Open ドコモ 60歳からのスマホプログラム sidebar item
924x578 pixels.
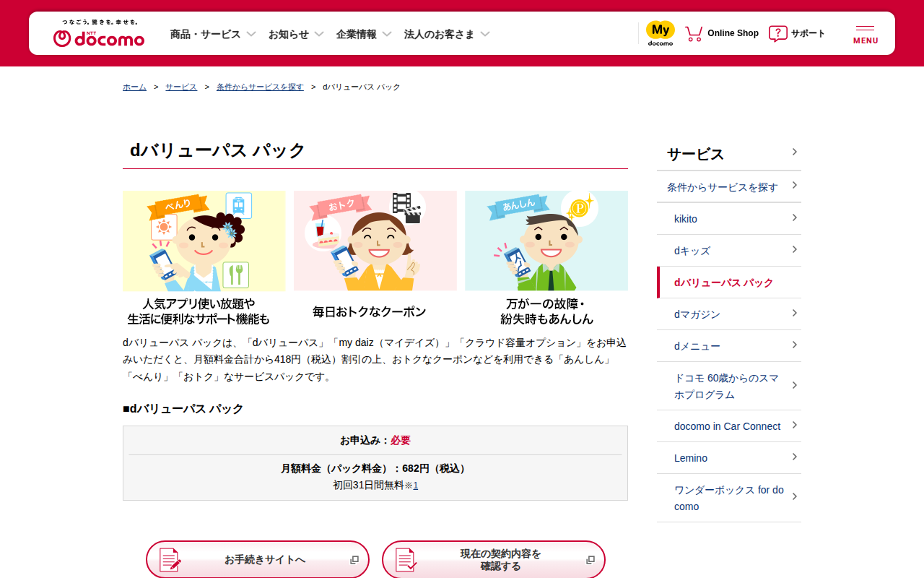pyautogui.click(x=729, y=386)
